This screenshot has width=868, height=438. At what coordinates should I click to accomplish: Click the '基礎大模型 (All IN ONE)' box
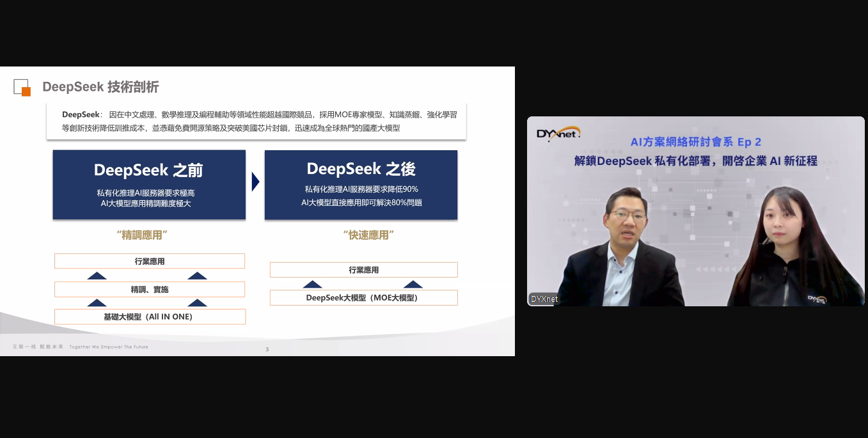[150, 317]
